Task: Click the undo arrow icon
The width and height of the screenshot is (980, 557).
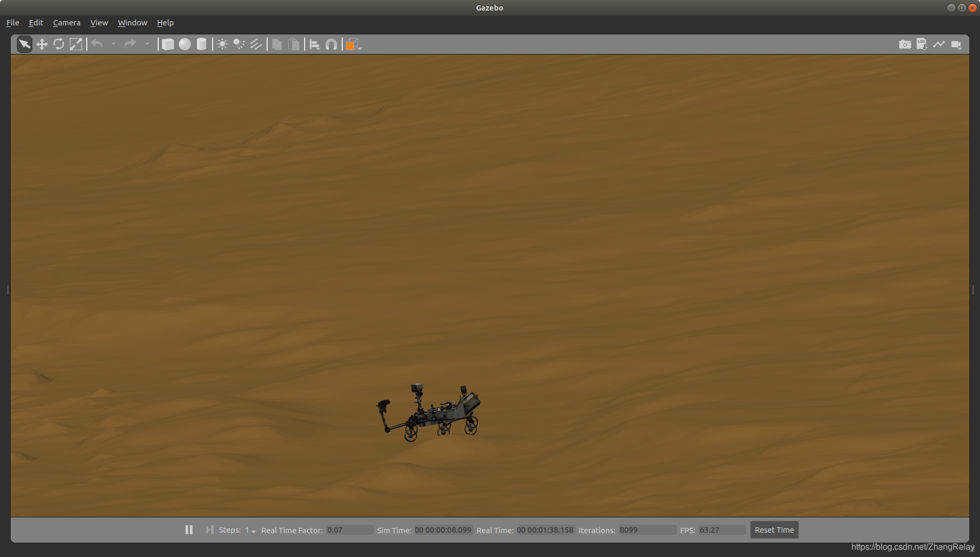Action: [97, 44]
